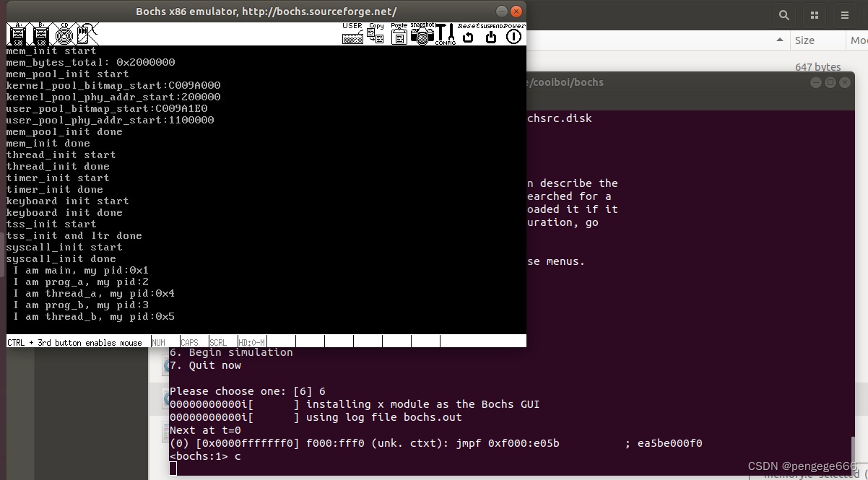This screenshot has width=868, height=480.
Task: Click 'user_pool_phy_addr_start:1100000' line
Action: 110,121
